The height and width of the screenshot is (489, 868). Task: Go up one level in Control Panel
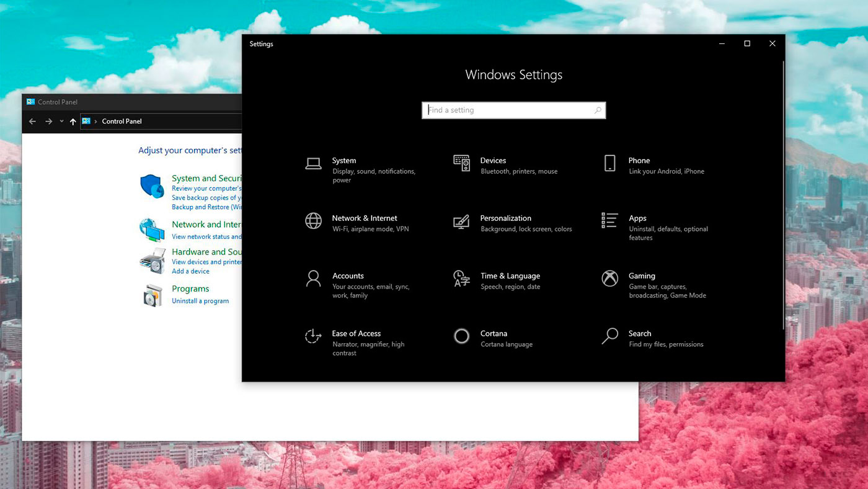pyautogui.click(x=73, y=122)
